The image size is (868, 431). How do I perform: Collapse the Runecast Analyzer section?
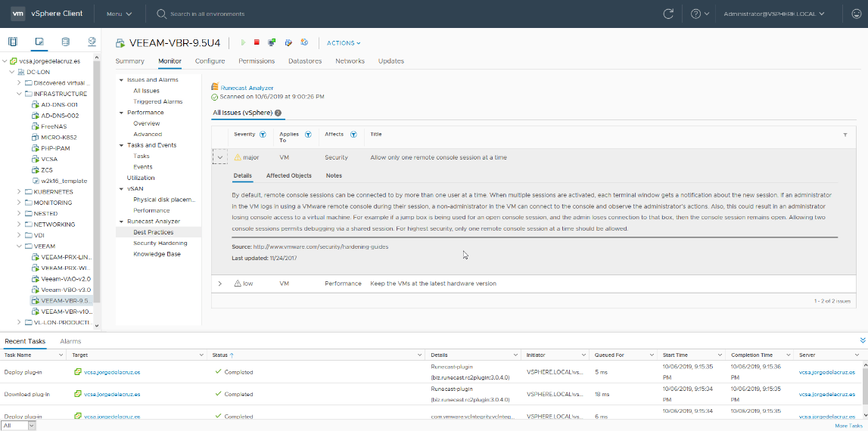[121, 222]
